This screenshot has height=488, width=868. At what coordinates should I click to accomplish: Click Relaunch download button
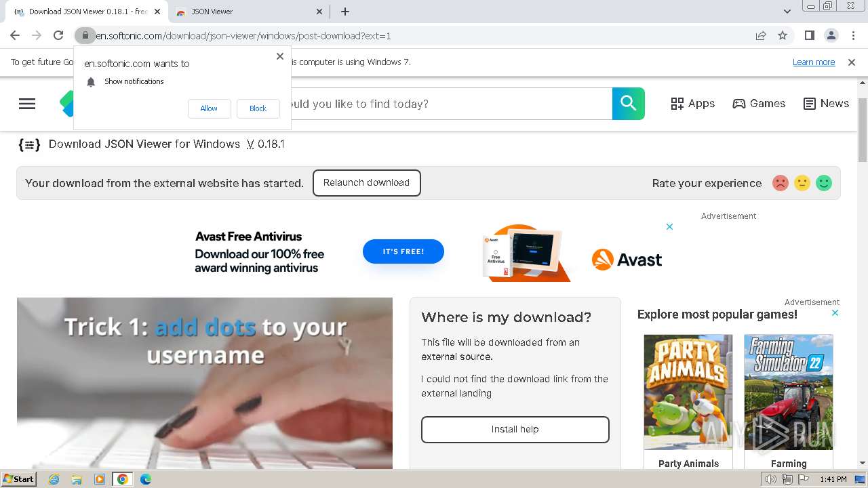pyautogui.click(x=366, y=183)
